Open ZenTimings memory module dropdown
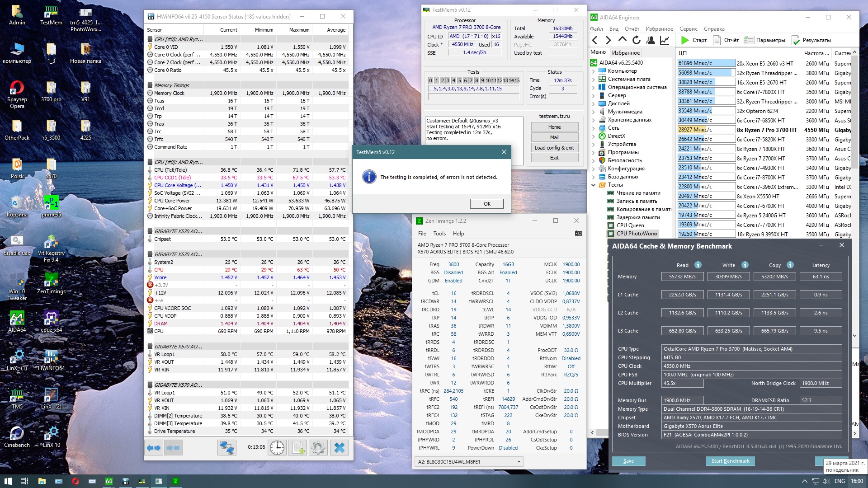 click(x=519, y=462)
